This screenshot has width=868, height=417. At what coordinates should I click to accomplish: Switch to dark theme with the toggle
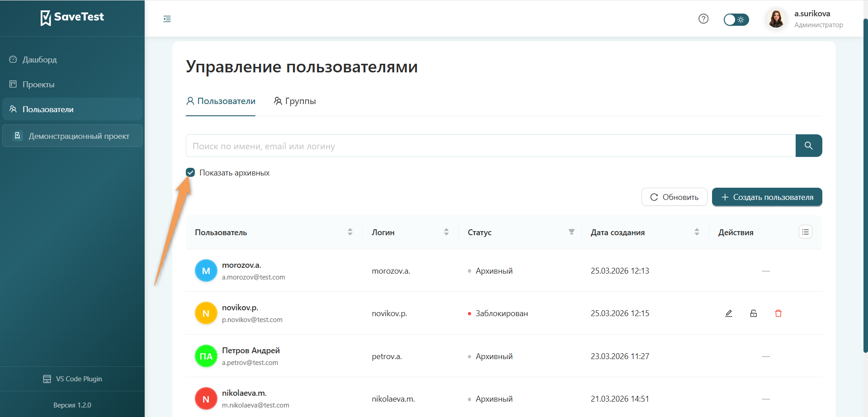point(736,19)
